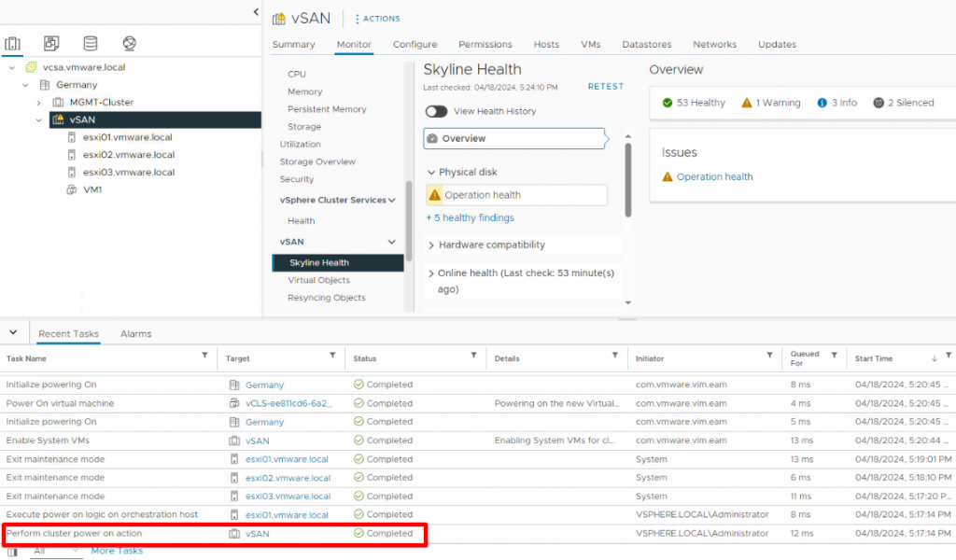Toggle View Health History switch
This screenshot has width=956, height=560.
[x=436, y=111]
